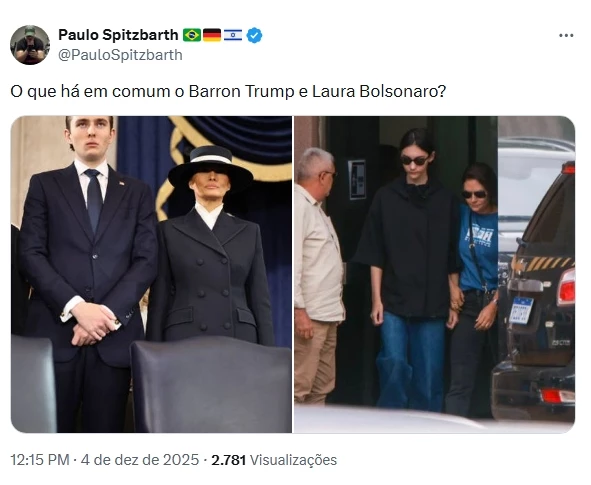The height and width of the screenshot is (485, 591).
Task: Click the navy necktie in the left photo
Action: [93, 199]
